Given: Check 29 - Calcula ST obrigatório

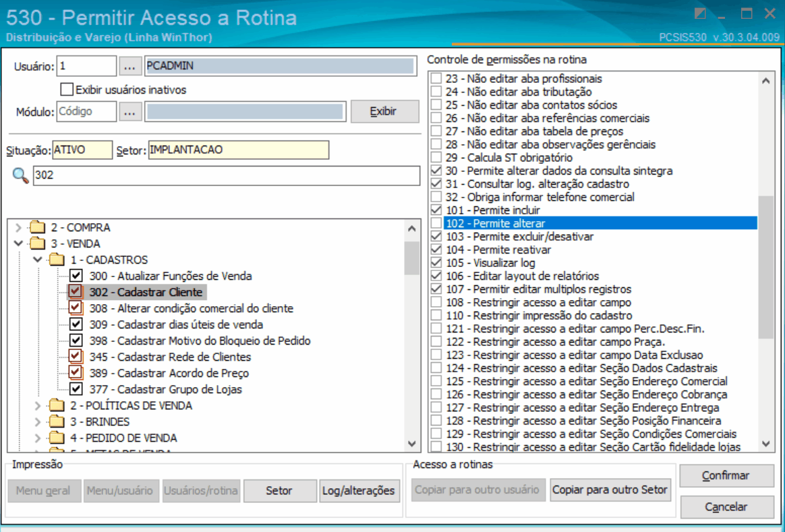Looking at the screenshot, I should click(436, 158).
